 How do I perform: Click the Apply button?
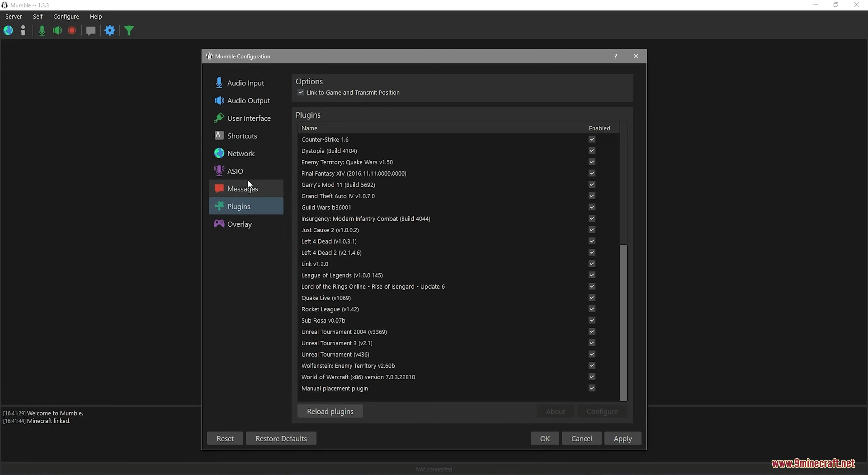click(623, 438)
